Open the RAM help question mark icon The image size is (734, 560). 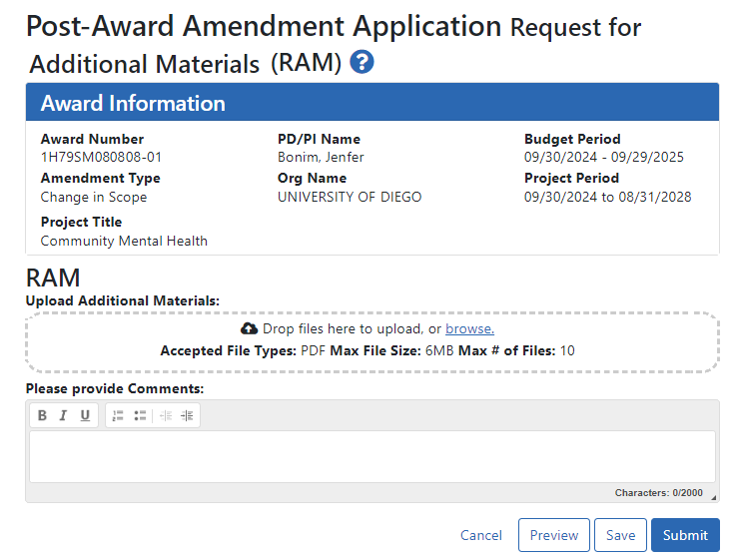[x=362, y=62]
